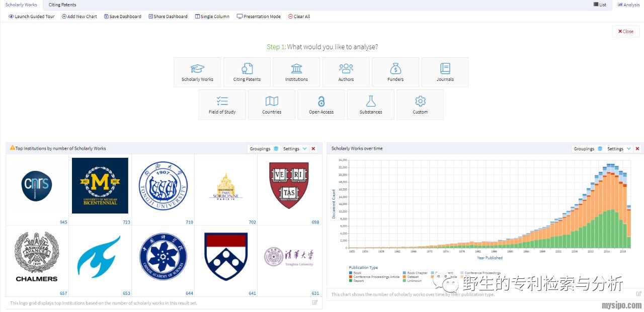Expand Settings on Scholarly Works over time chart
The height and width of the screenshot is (312, 644).
tap(618, 149)
